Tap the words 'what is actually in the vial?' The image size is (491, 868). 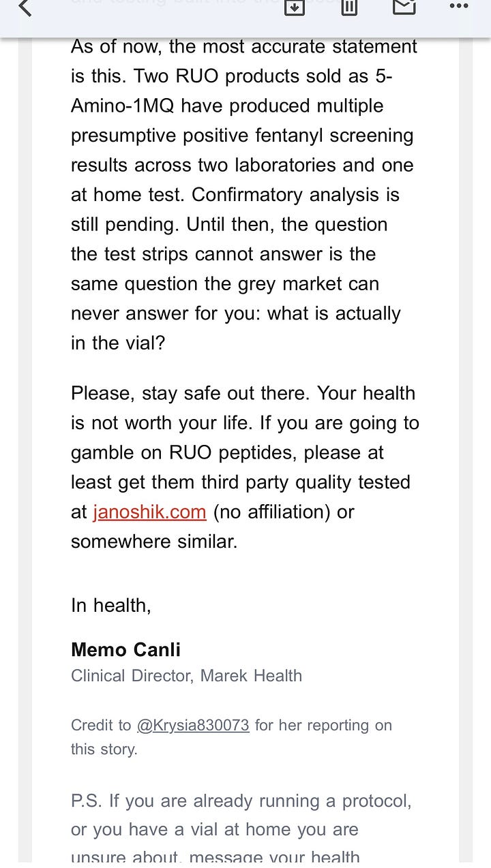click(236, 328)
